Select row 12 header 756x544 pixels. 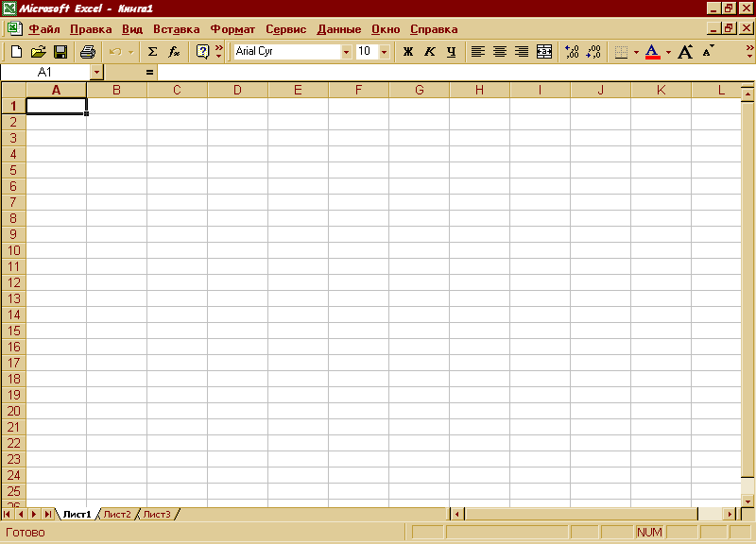tap(14, 282)
